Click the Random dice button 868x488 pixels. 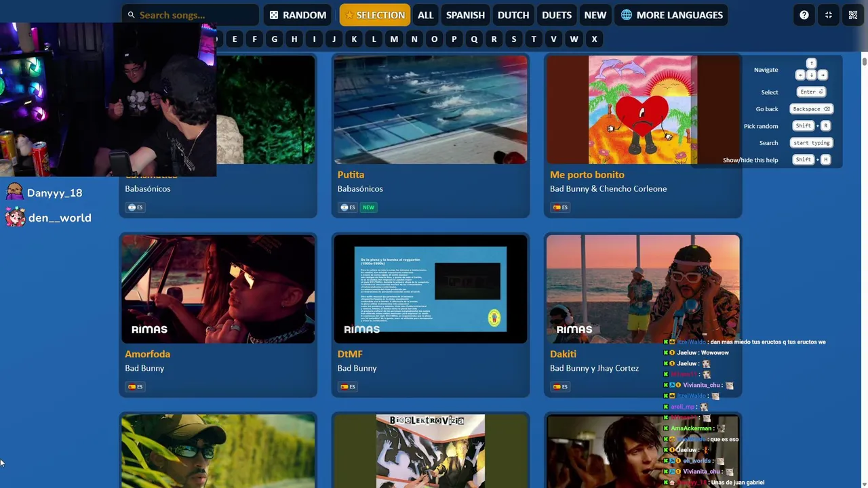(298, 15)
